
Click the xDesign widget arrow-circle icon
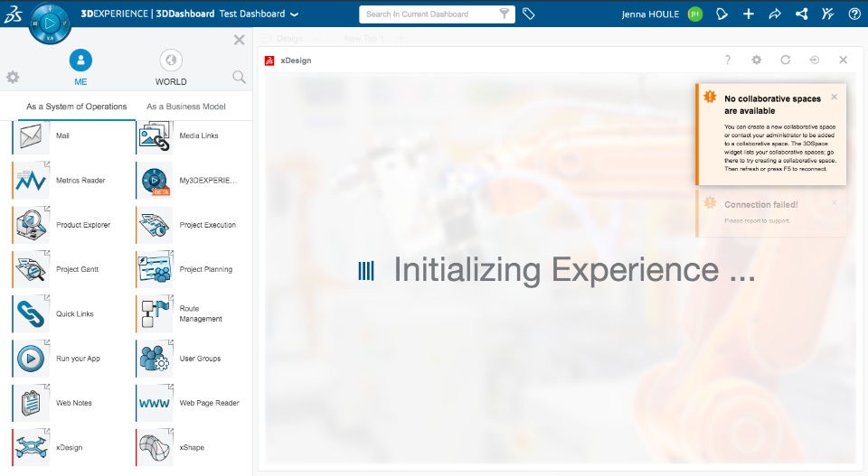(814, 60)
